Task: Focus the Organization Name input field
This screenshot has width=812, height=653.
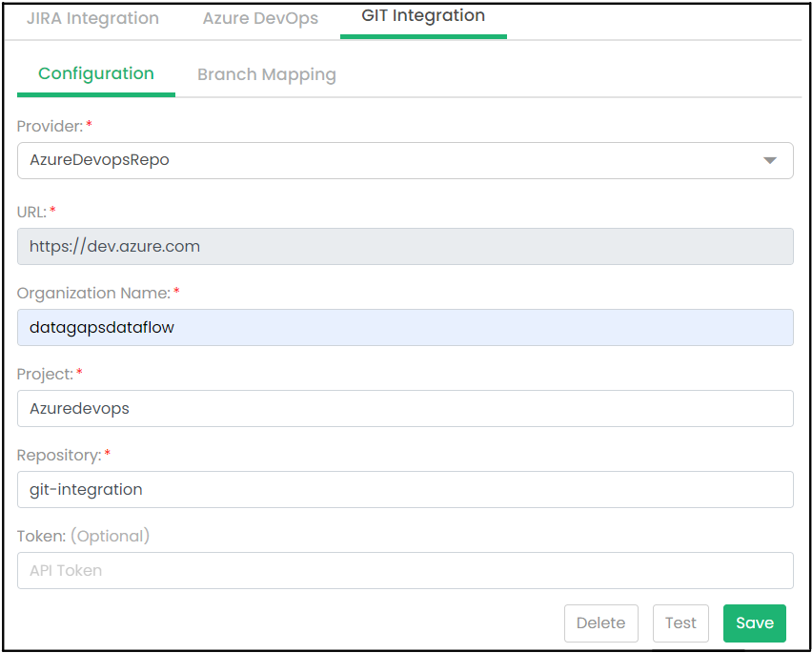Action: [404, 328]
